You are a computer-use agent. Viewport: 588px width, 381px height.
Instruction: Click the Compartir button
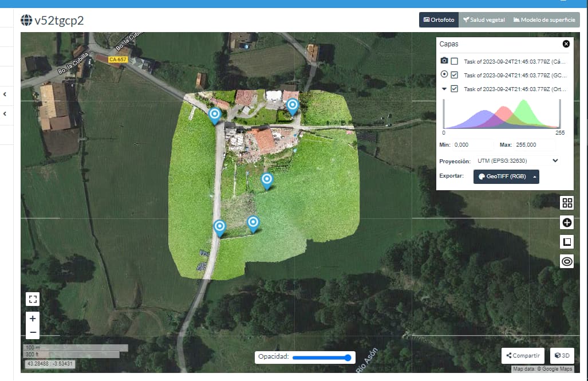(522, 355)
